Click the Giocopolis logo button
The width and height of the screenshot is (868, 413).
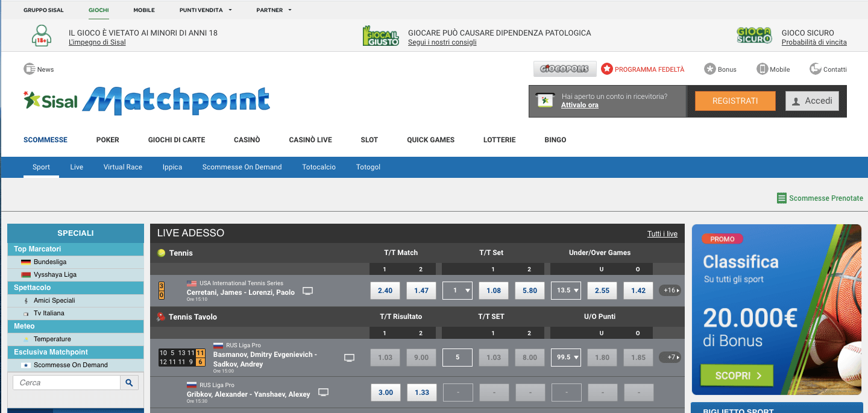tap(565, 69)
